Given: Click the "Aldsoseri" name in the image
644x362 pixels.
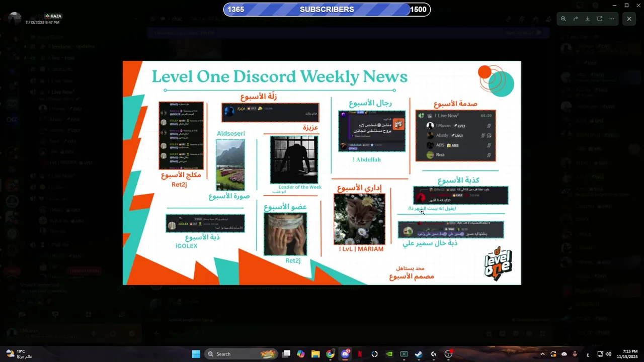Looking at the screenshot, I should (231, 133).
